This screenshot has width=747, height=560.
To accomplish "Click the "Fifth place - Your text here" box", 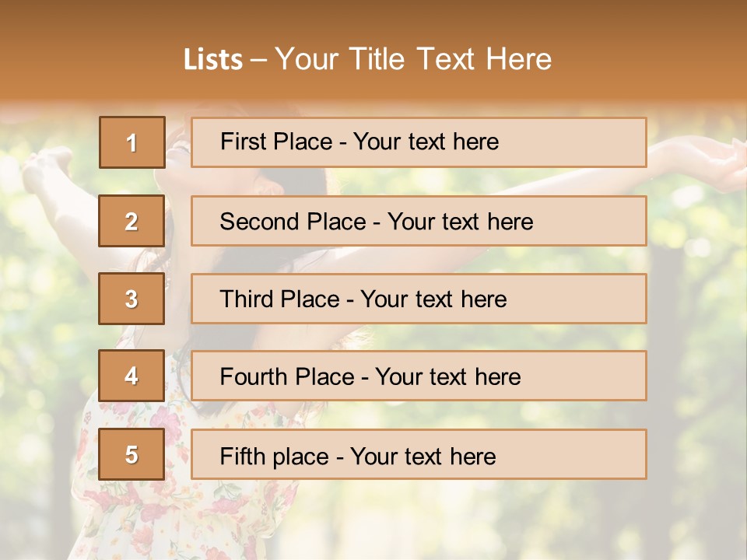I will pyautogui.click(x=419, y=454).
